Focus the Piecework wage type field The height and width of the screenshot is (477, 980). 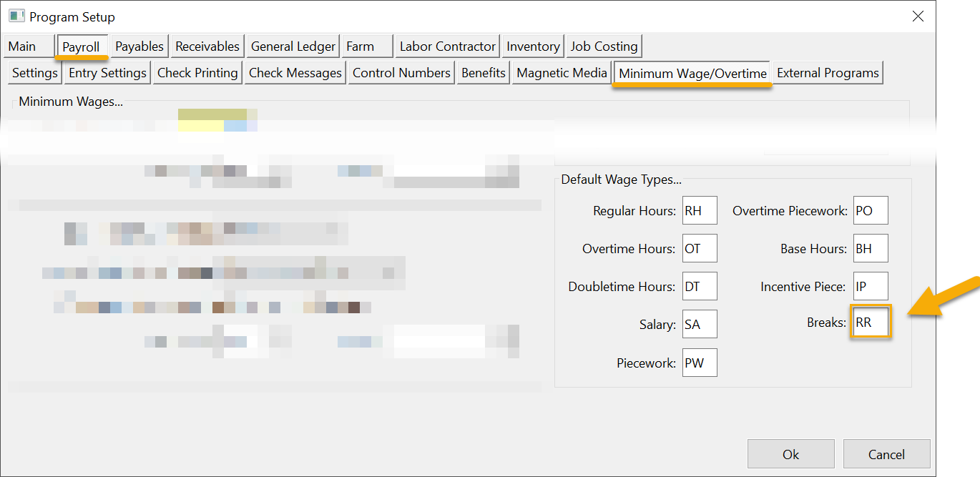pyautogui.click(x=699, y=363)
